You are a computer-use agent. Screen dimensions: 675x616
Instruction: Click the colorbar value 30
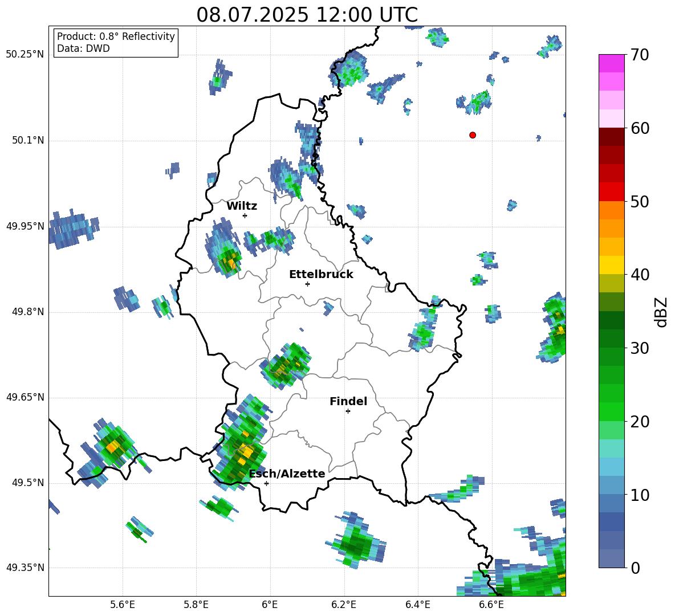point(640,348)
